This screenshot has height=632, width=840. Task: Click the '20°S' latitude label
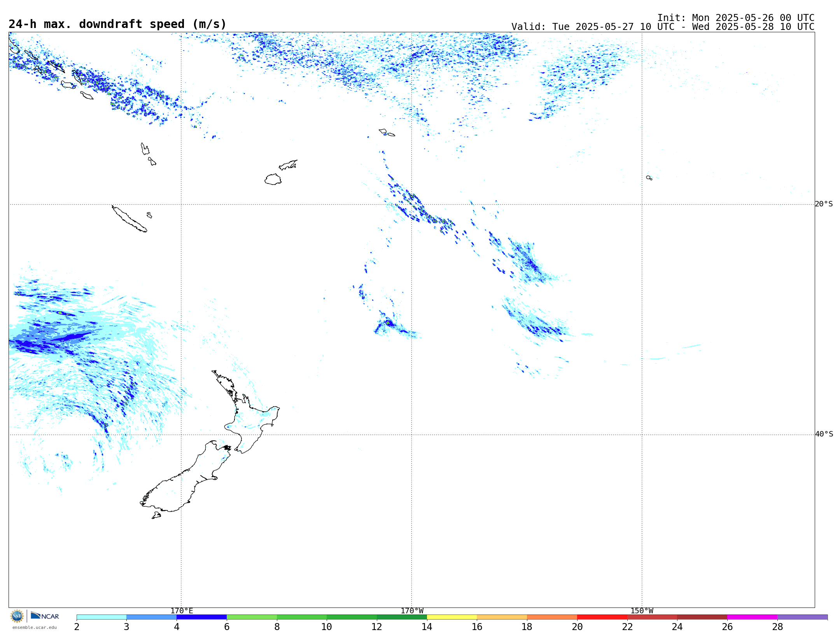824,204
